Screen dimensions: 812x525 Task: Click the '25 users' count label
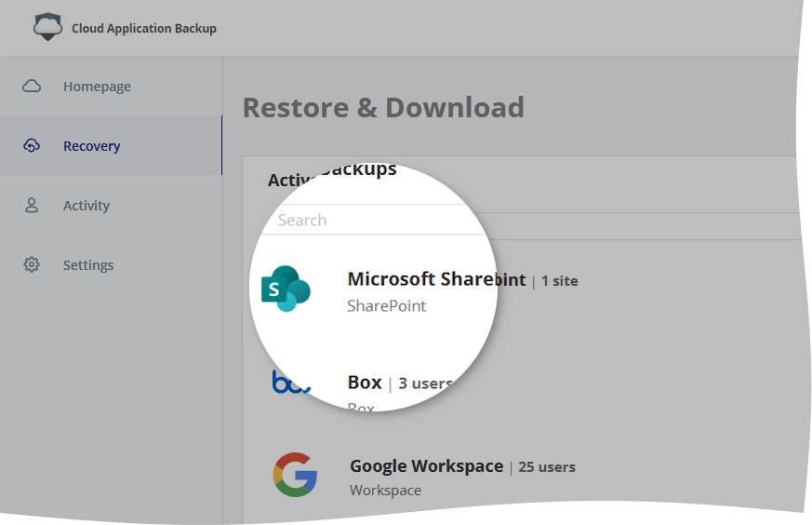point(547,467)
